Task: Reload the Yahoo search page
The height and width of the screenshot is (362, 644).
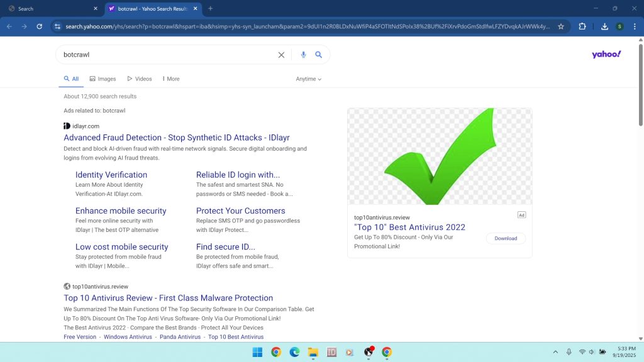Action: point(40,26)
